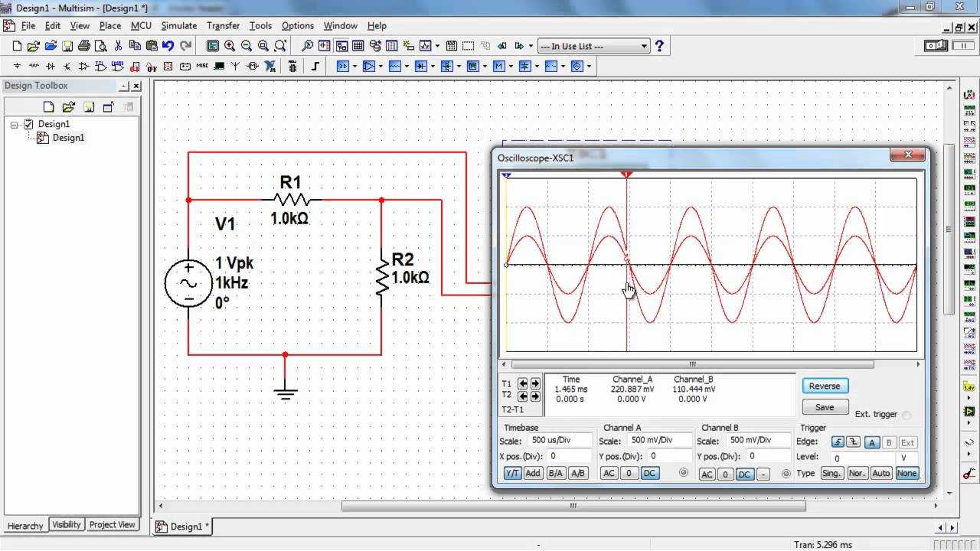The image size is (980, 551).
Task: Click the Print icon
Action: click(x=84, y=46)
